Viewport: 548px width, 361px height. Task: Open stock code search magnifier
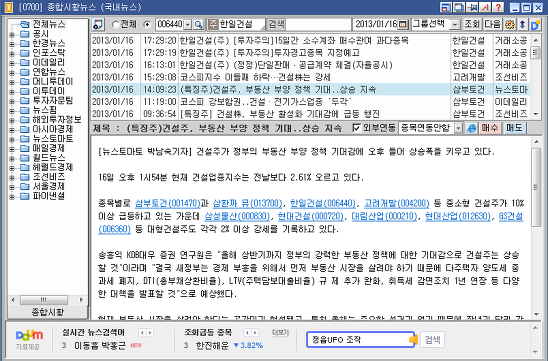tap(199, 24)
